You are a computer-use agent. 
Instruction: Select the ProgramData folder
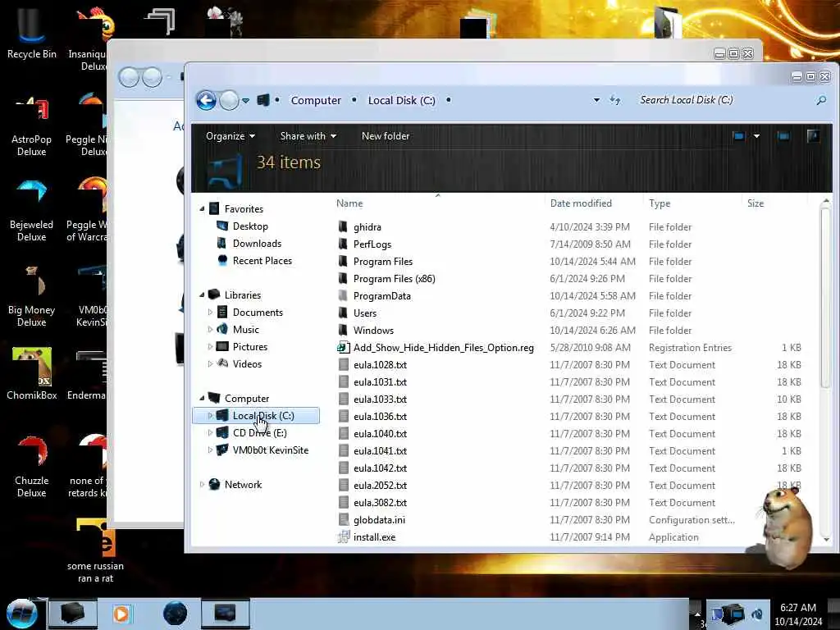tap(382, 295)
